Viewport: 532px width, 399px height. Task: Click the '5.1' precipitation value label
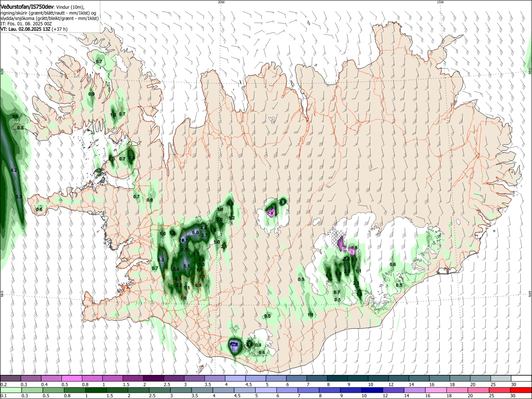[x=187, y=266]
